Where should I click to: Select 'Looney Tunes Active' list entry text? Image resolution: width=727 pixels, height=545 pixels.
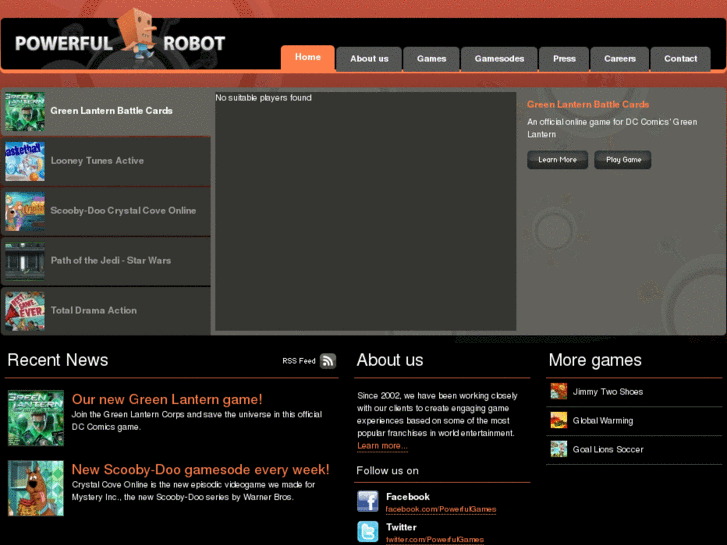click(97, 160)
